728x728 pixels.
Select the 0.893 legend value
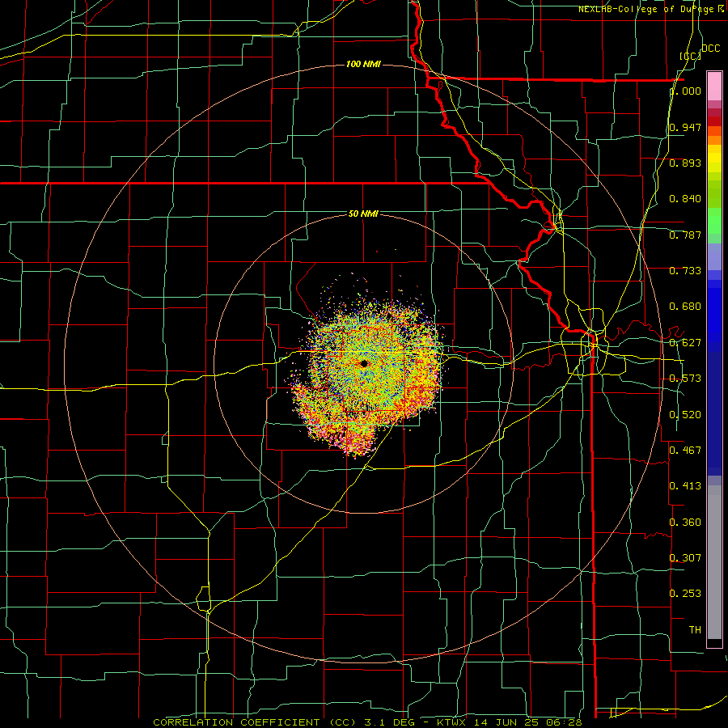685,163
